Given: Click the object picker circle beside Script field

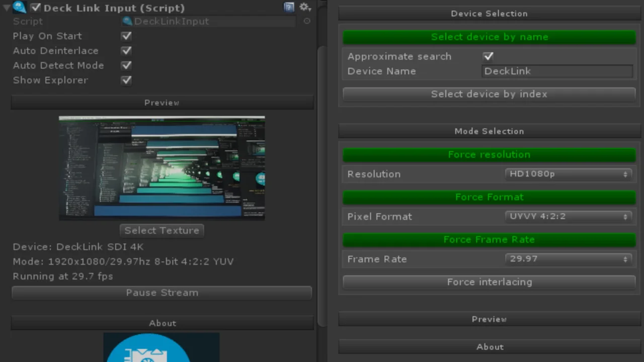Looking at the screenshot, I should click(306, 21).
